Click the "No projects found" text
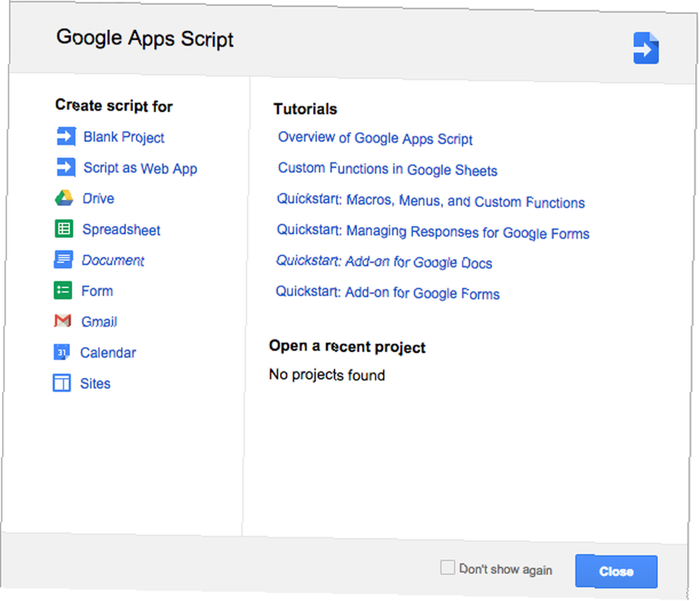700x601 pixels. [327, 375]
